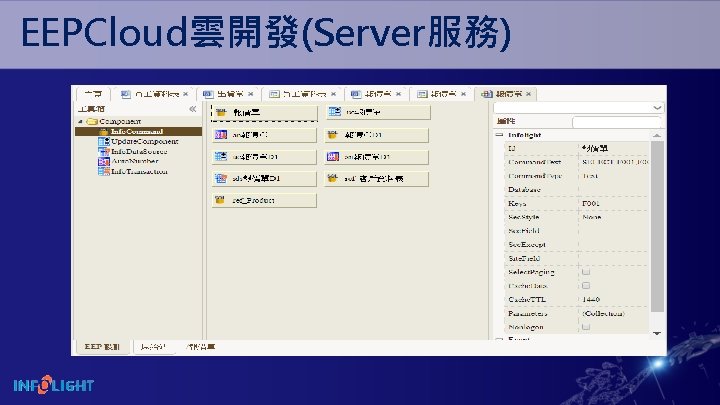This screenshot has height=405, width=720.
Task: Select the dashed-border selected component on canvas
Action: pos(264,112)
